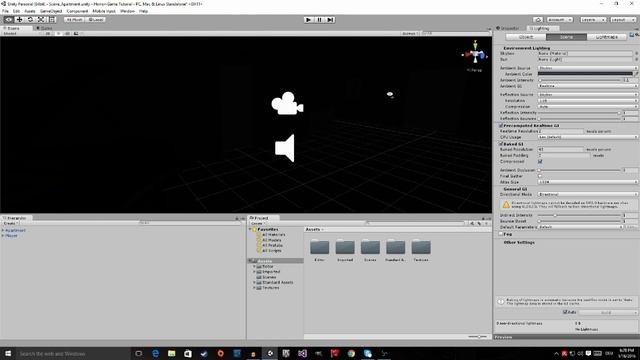This screenshot has width=640, height=360.
Task: Toggle Baked GI checkbox
Action: click(x=501, y=144)
